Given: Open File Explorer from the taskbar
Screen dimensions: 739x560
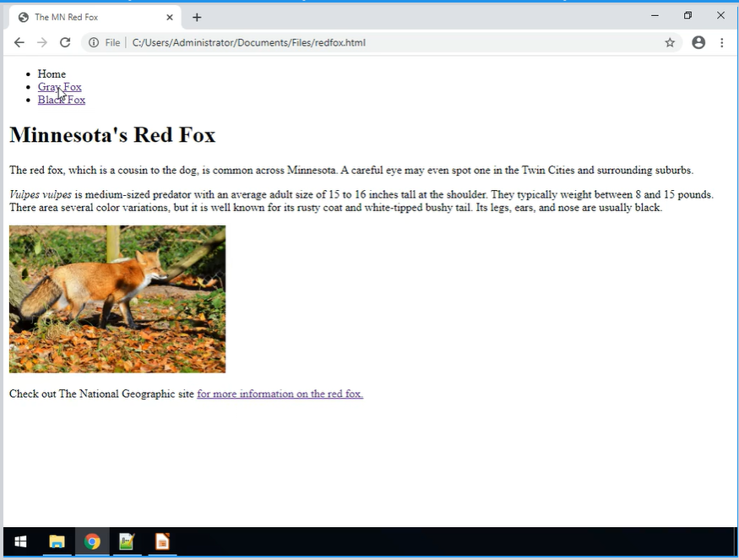Looking at the screenshot, I should [57, 542].
